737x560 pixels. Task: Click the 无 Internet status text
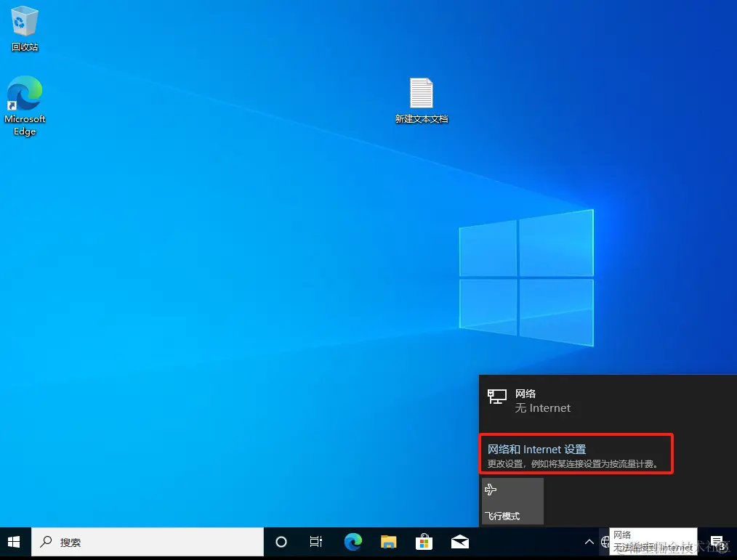[x=543, y=408]
